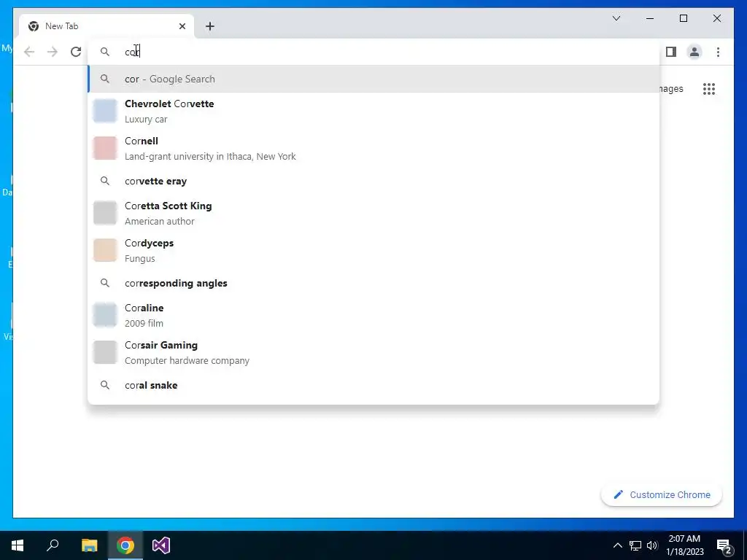The height and width of the screenshot is (560, 747).
Task: Click the Forward navigation arrow
Action: pos(53,52)
